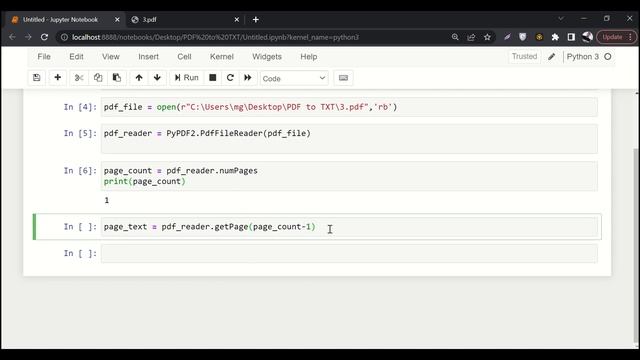640x360 pixels.
Task: Interrupt the kernel with stop icon
Action: pos(213,78)
